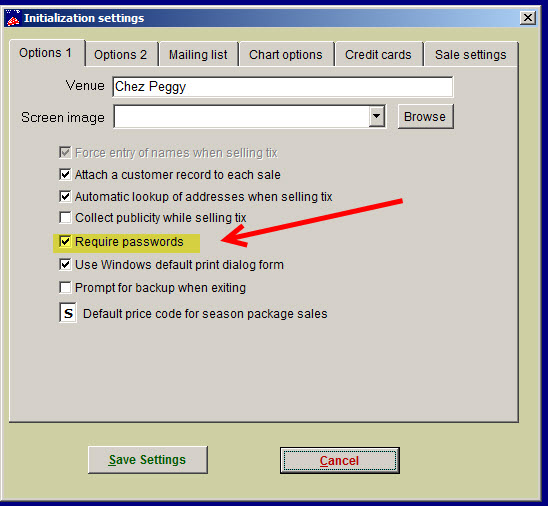Expand the Screen image dropdown arrow

click(377, 116)
